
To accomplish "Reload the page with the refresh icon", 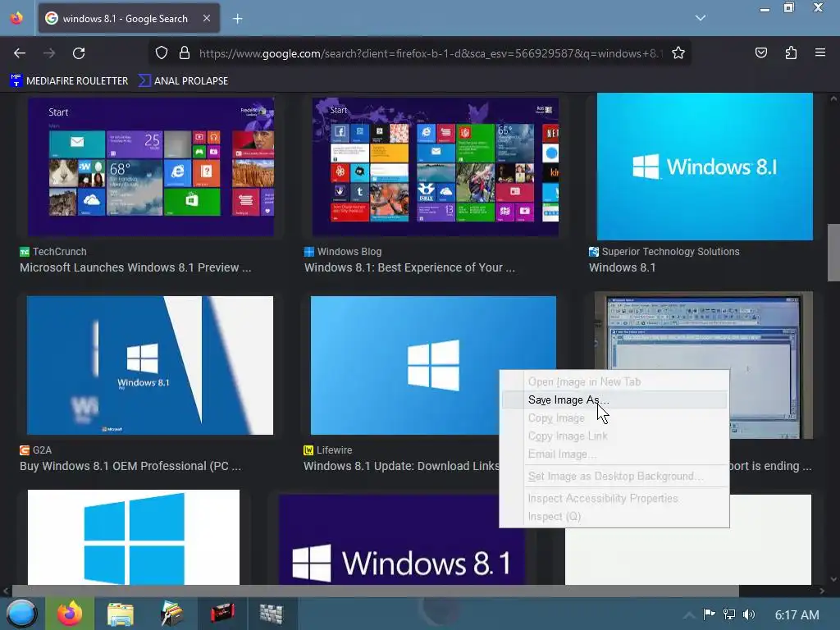I will (x=79, y=53).
